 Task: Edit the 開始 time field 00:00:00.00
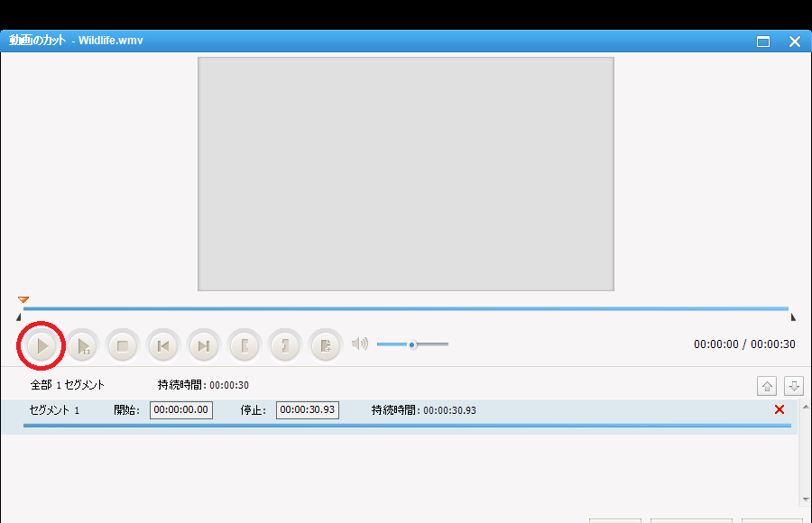coord(181,409)
